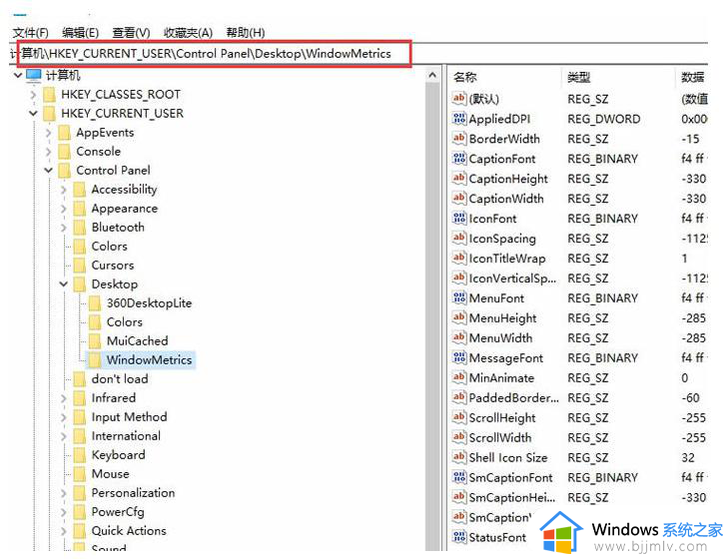Expand the AppEvents key chevron
728x560 pixels.
(x=48, y=133)
